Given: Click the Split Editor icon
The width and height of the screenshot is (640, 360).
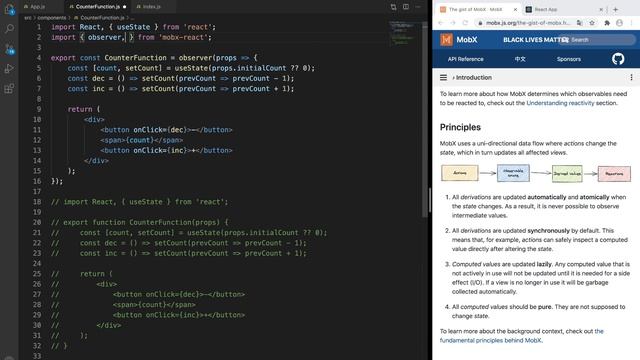Looking at the screenshot, I should [x=406, y=7].
